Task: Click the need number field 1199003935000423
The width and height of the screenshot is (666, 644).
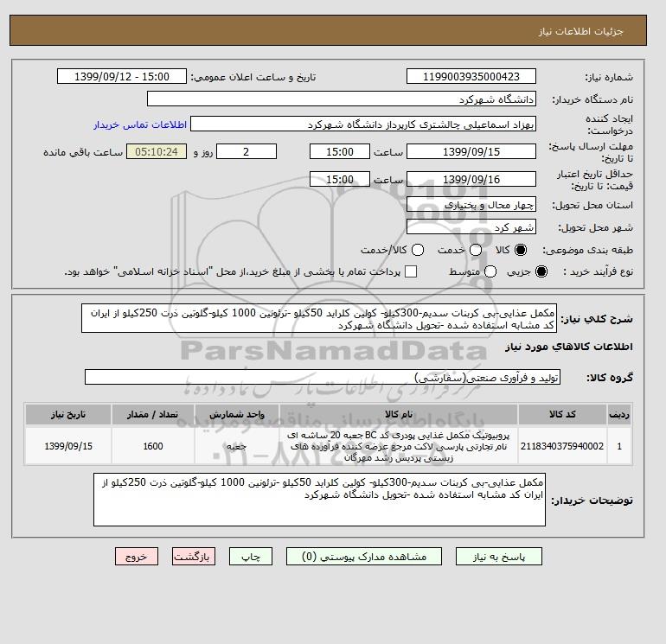Action: click(x=471, y=76)
